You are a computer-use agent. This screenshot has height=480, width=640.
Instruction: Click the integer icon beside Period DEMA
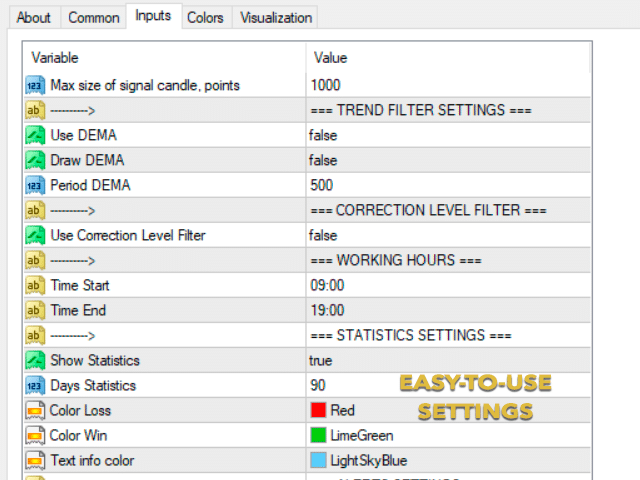pyautogui.click(x=35, y=185)
